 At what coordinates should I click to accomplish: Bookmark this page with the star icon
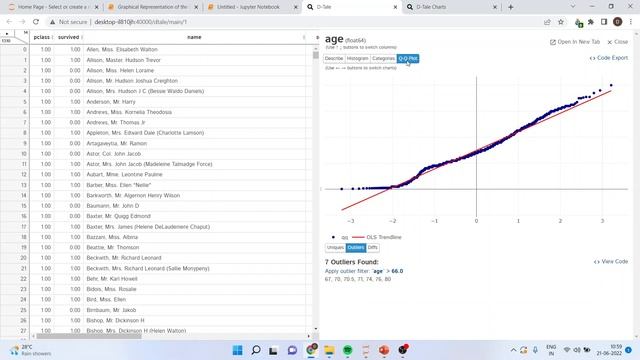[561, 22]
